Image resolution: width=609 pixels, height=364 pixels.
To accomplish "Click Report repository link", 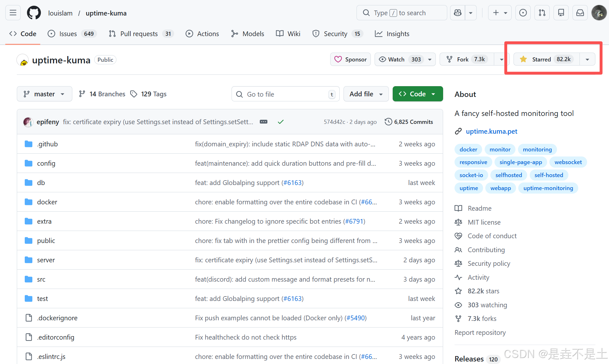I will (480, 332).
